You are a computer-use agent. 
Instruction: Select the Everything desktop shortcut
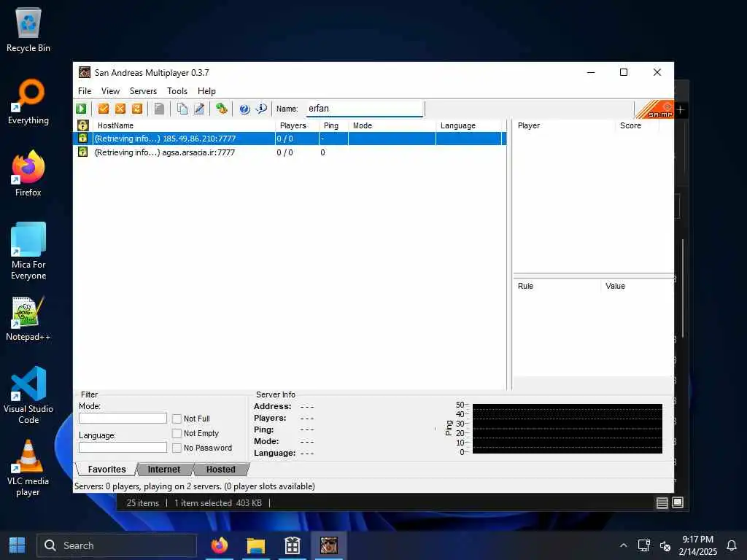(x=28, y=102)
